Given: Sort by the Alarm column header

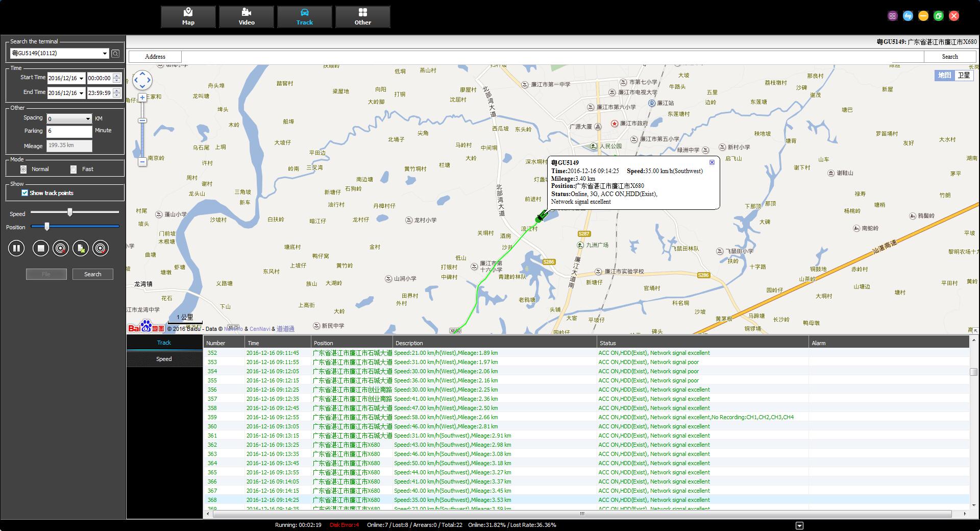Looking at the screenshot, I should pyautogui.click(x=889, y=343).
